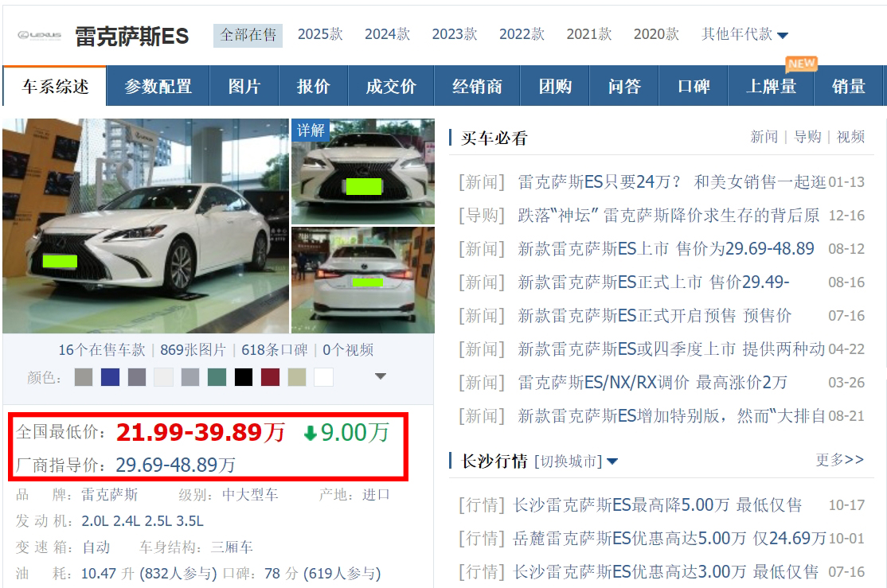Pick the green color swatch
This screenshot has height=588, width=887.
[x=217, y=377]
